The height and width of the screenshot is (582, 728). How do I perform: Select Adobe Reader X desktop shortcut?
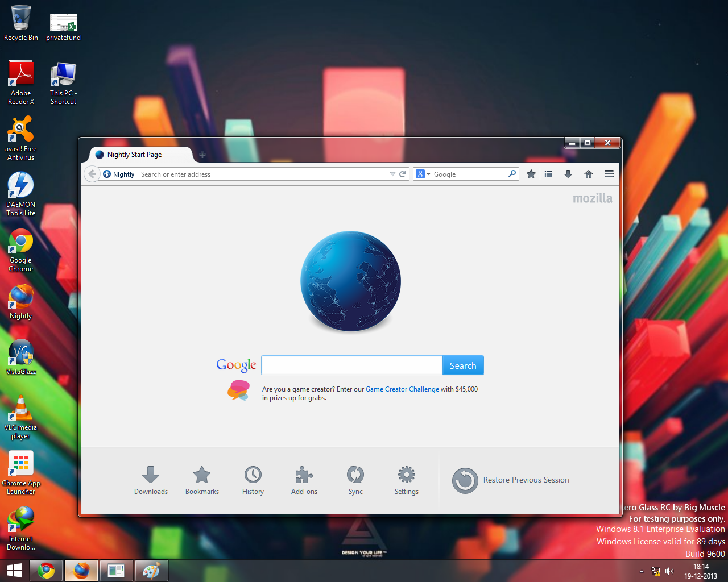click(21, 83)
